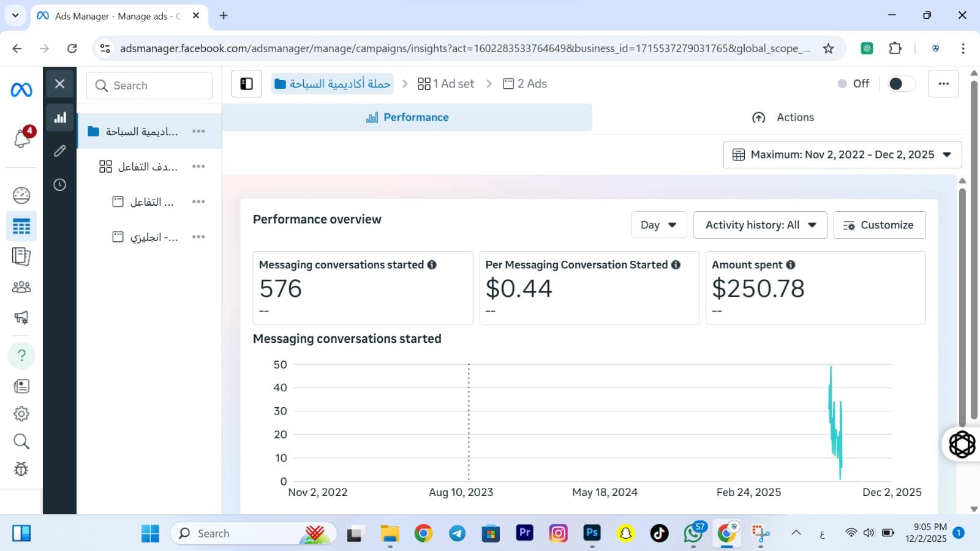The height and width of the screenshot is (551, 980).
Task: Click the help question mark icon
Action: click(21, 356)
